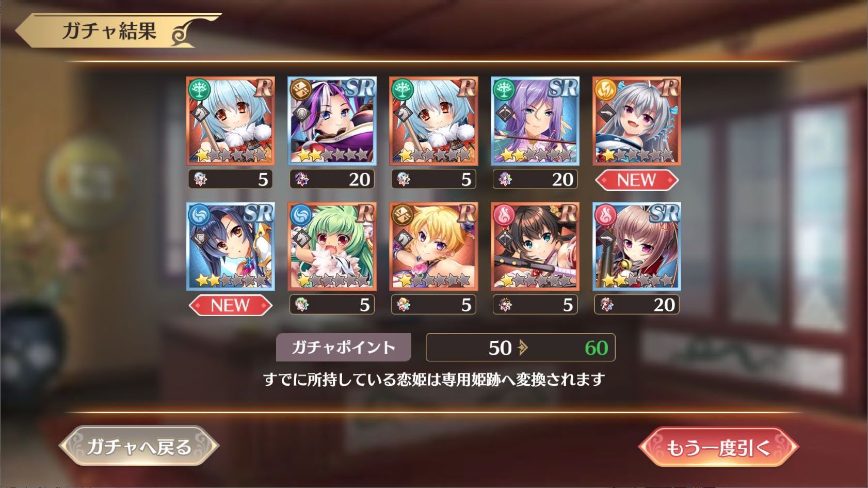Open the blonde-haired R character card

433,246
